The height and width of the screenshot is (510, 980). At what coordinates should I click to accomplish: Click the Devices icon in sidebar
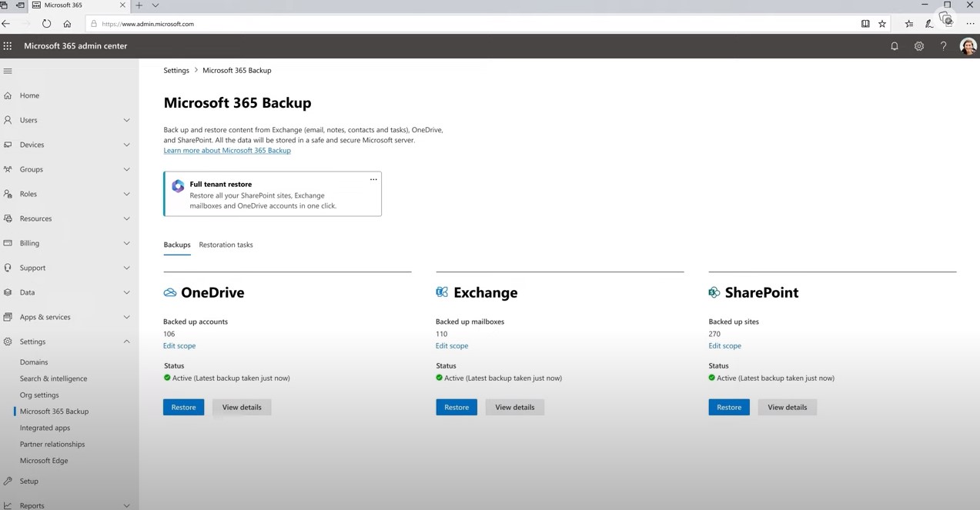click(8, 145)
